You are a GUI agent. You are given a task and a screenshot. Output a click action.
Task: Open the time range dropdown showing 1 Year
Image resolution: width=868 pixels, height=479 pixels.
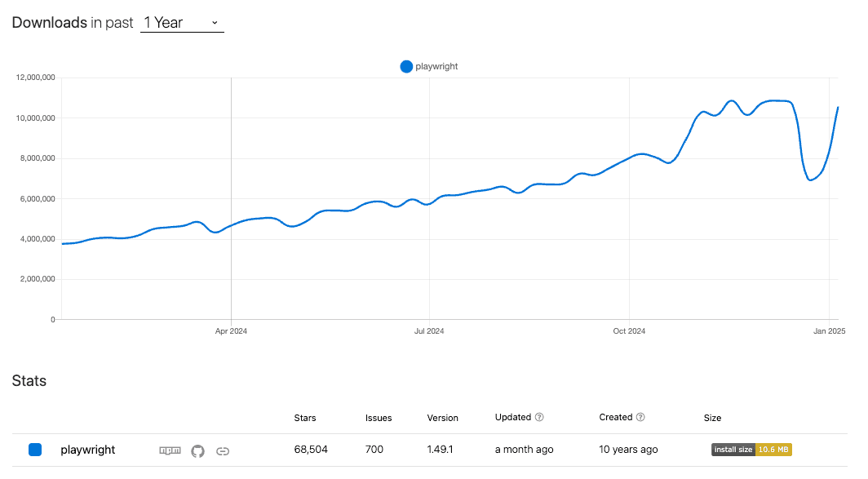[179, 22]
